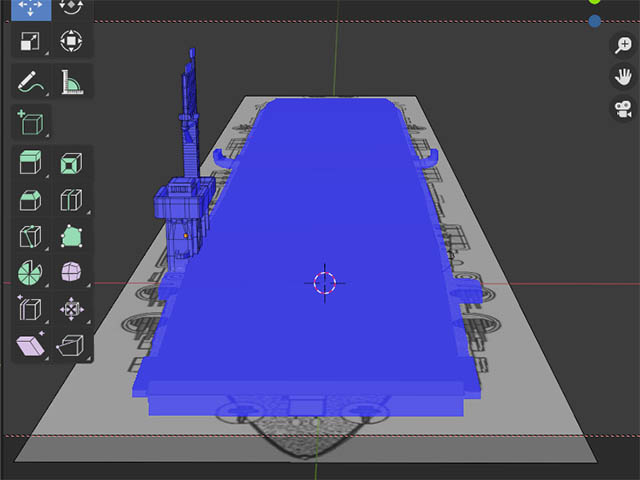Select the Poly Build tool
This screenshot has width=640, height=480.
[71, 236]
